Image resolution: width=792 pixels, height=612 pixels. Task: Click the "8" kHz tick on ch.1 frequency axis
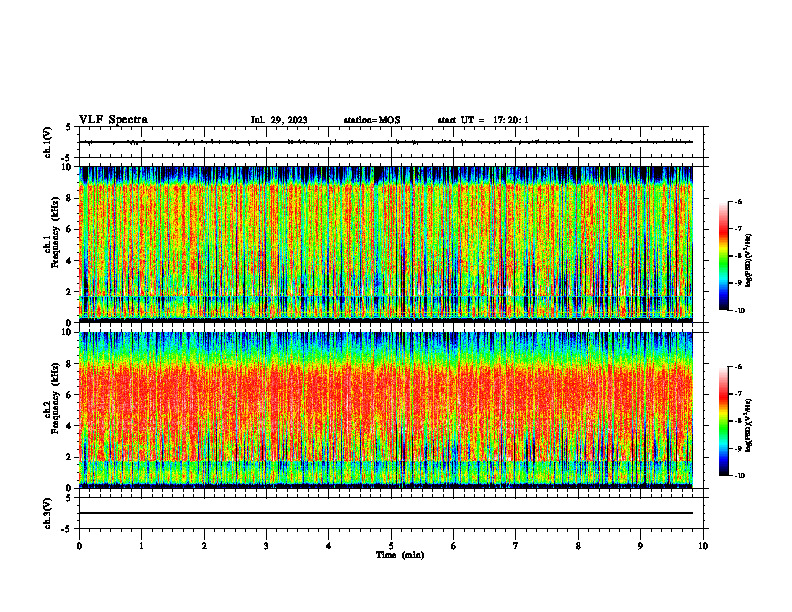70,198
